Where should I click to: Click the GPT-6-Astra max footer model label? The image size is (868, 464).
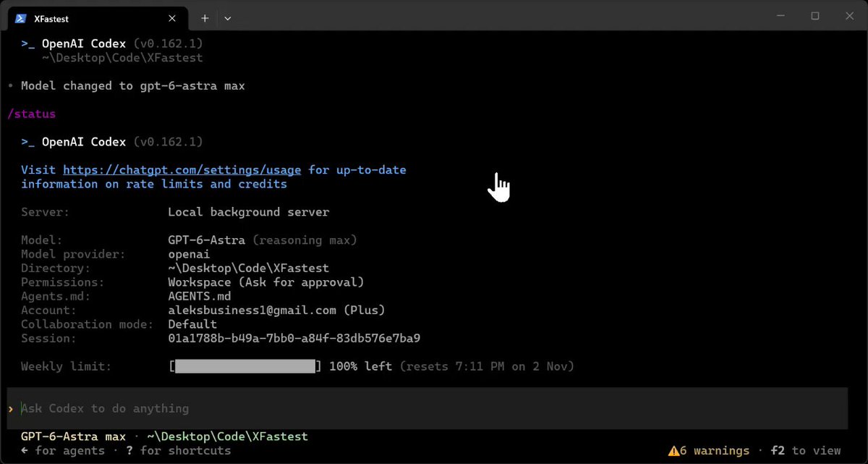pyautogui.click(x=73, y=436)
